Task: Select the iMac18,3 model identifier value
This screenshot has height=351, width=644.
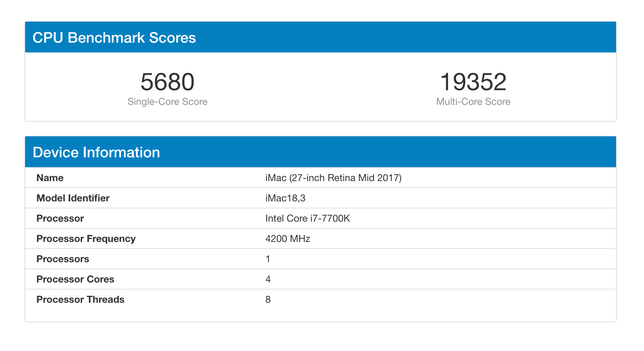Action: point(285,198)
